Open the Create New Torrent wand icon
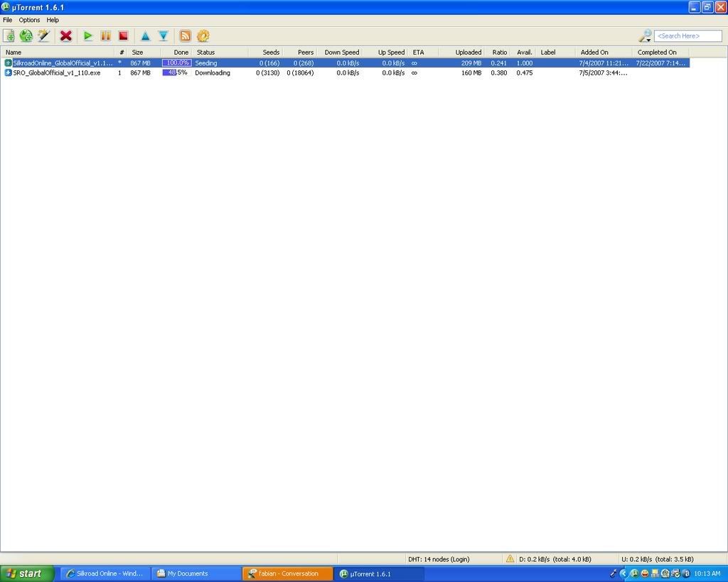The image size is (728, 582). point(44,36)
